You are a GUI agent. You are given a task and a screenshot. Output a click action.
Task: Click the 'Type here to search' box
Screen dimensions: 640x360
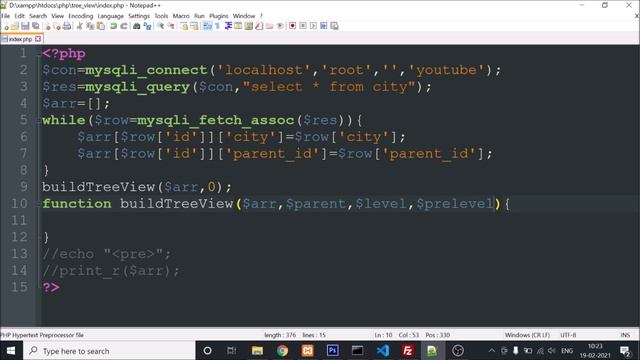coord(109,351)
